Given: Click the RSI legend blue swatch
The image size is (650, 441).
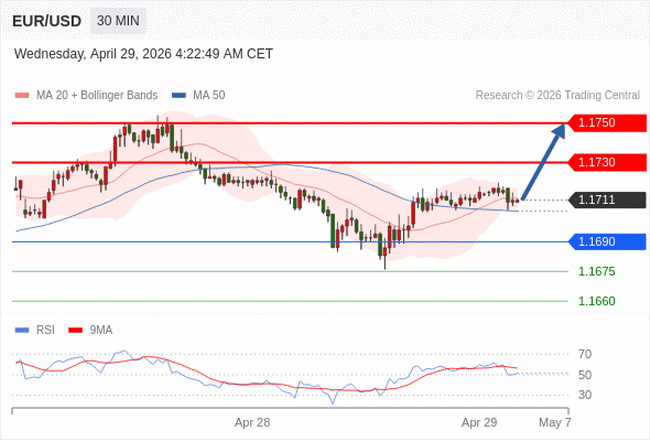Looking at the screenshot, I should coord(22,330).
